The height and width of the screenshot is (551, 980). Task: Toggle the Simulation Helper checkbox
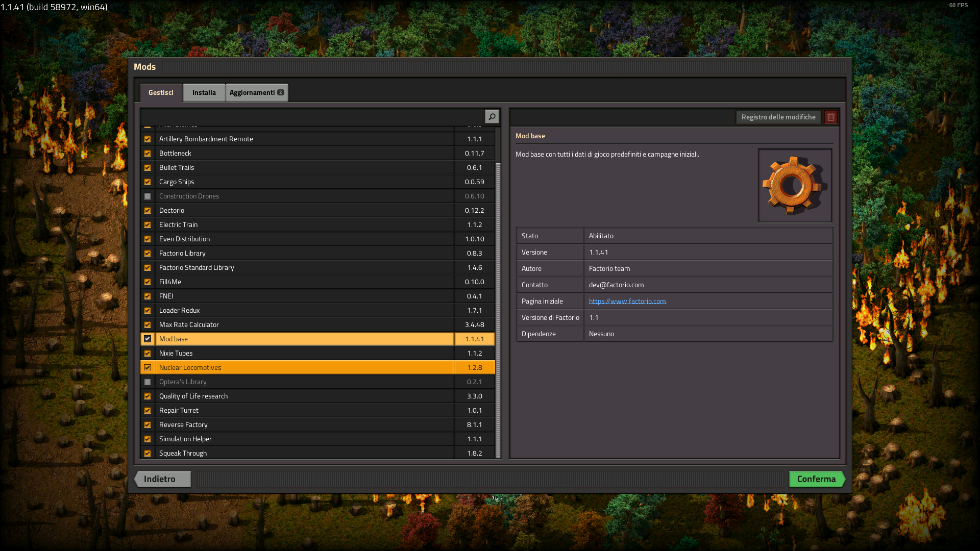(148, 439)
